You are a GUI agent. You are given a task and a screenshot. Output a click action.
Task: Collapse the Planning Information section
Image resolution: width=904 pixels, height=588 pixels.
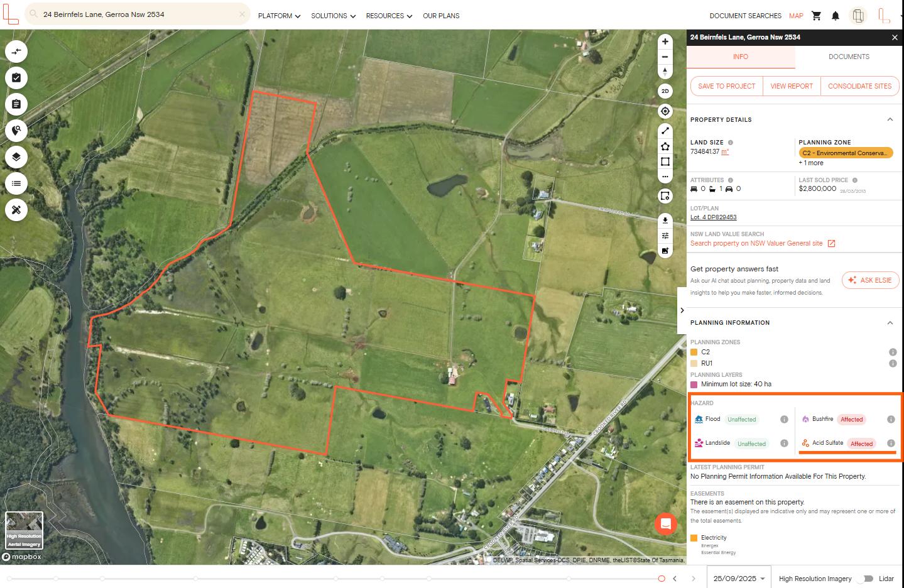tap(890, 323)
